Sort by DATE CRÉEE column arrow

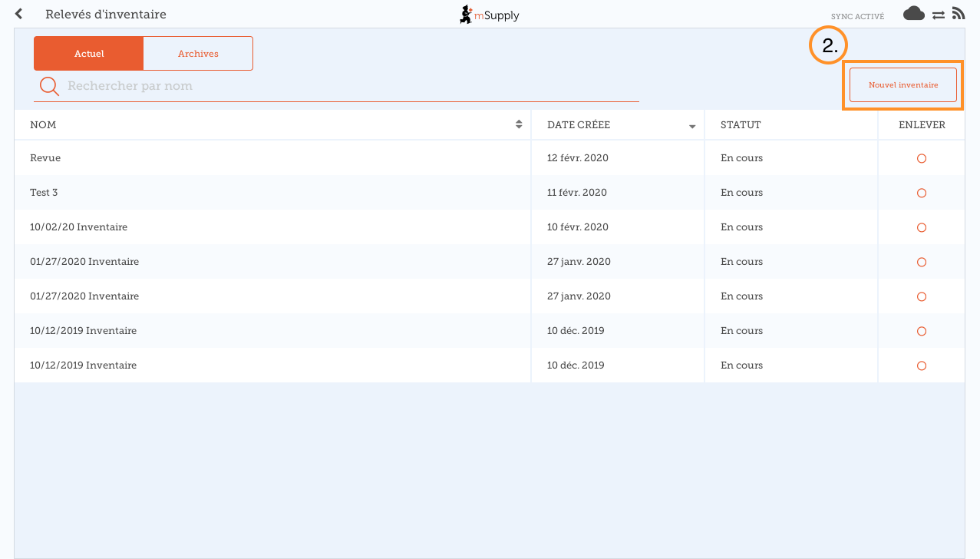(692, 126)
